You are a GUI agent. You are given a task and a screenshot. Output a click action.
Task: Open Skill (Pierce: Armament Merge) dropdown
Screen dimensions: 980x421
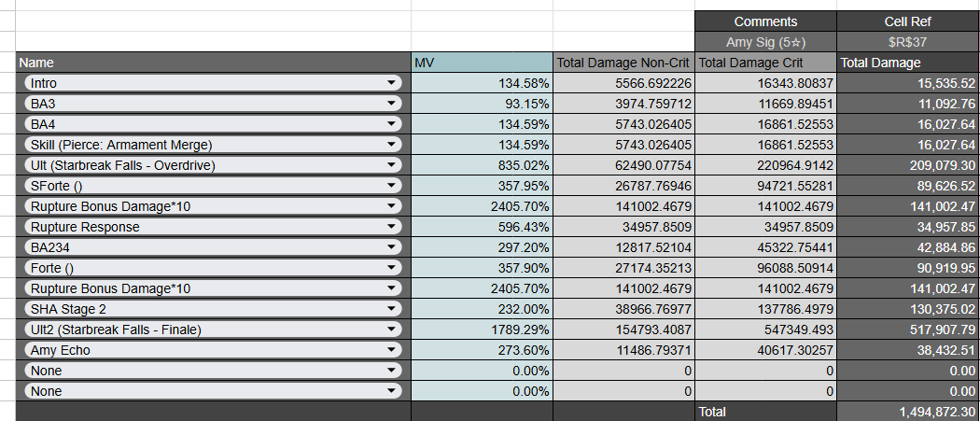point(213,145)
